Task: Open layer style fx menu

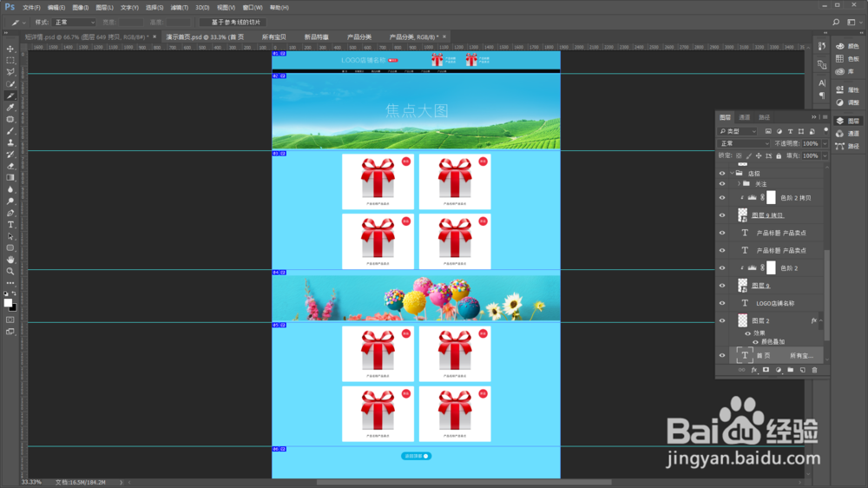Action: (754, 370)
